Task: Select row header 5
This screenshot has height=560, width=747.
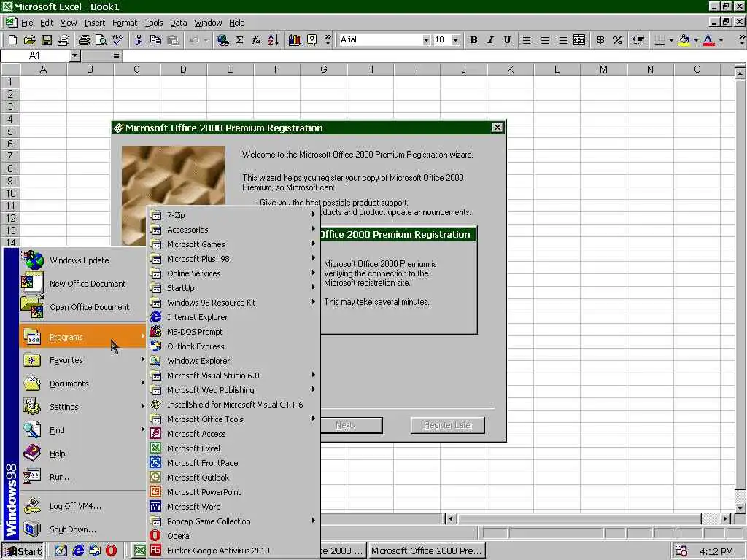Action: [x=10, y=131]
